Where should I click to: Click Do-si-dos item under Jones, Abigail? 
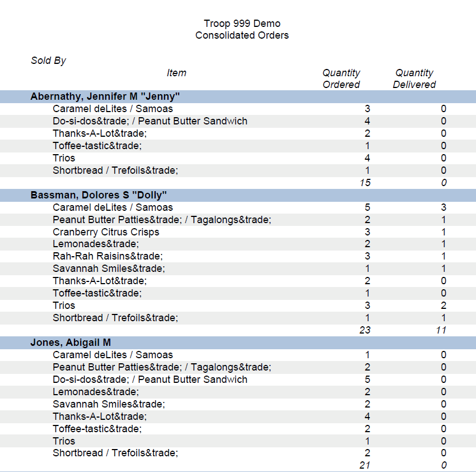click(150, 380)
